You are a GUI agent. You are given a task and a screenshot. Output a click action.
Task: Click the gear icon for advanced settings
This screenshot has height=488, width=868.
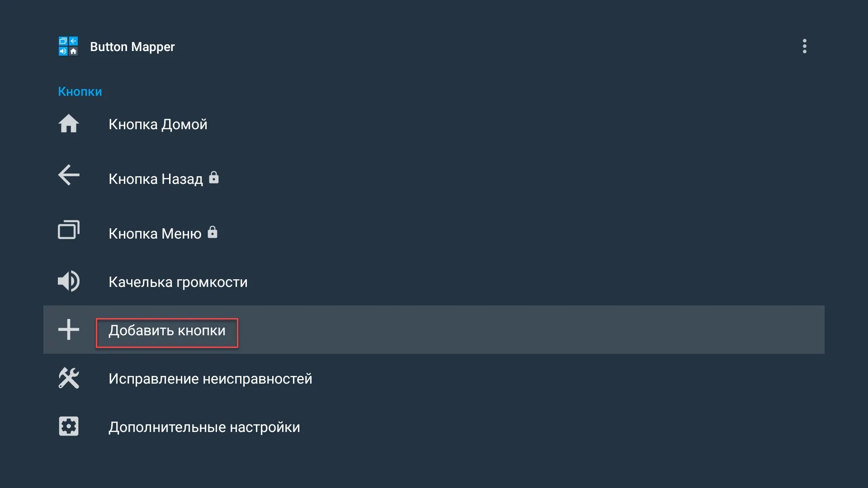coord(69,426)
